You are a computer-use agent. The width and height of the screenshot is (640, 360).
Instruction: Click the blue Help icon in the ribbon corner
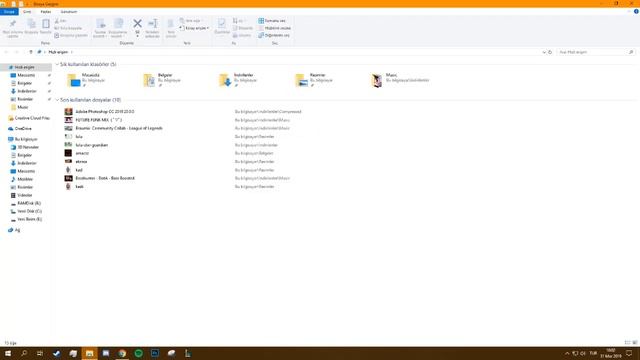pyautogui.click(x=636, y=12)
